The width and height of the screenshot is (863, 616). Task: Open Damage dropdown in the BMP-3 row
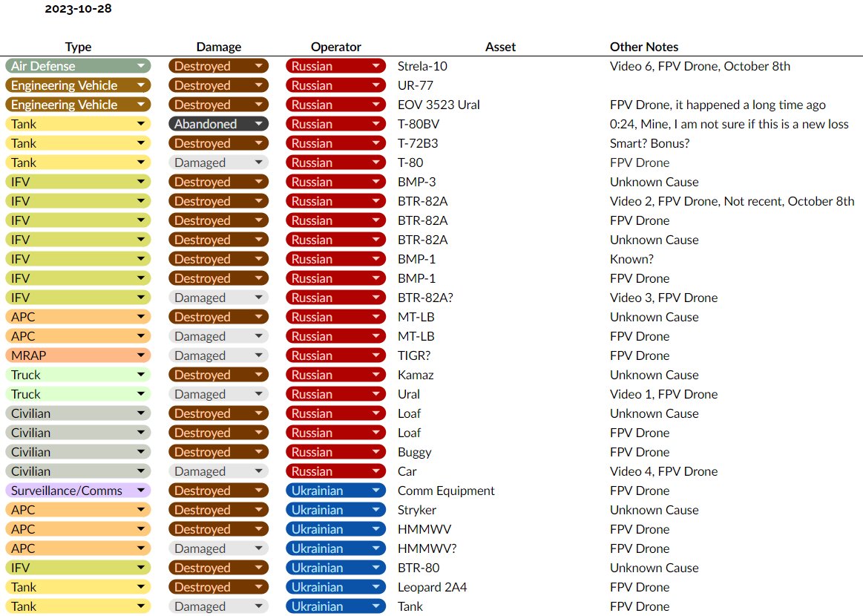pos(218,182)
